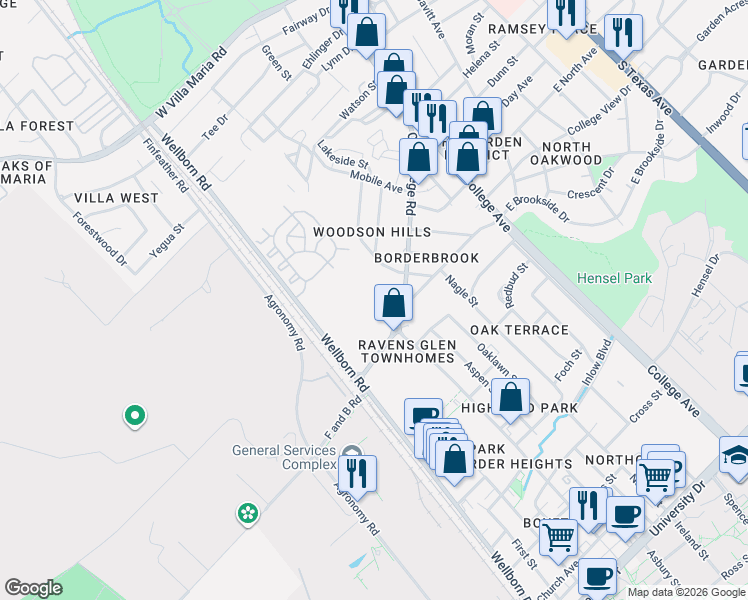Screen dimensions: 748x600
Task: Click the Yegua St street label
Action: (166, 241)
